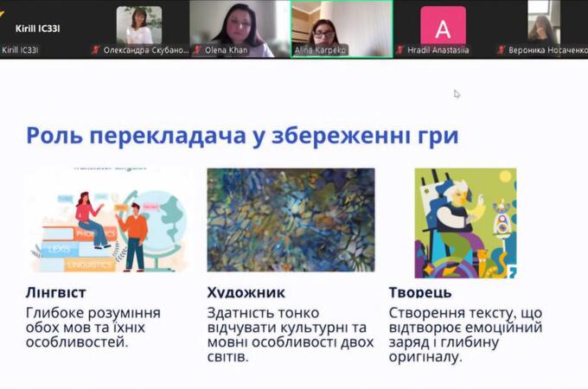This screenshot has width=588, height=389.
Task: Click Olena Khan's muted microphone icon
Action: (197, 50)
